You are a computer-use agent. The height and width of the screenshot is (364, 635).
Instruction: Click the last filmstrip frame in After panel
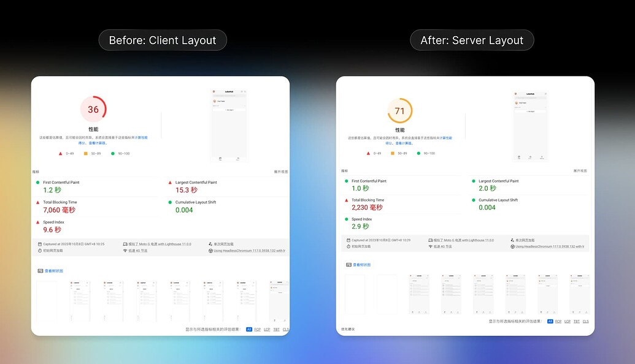[x=580, y=294]
